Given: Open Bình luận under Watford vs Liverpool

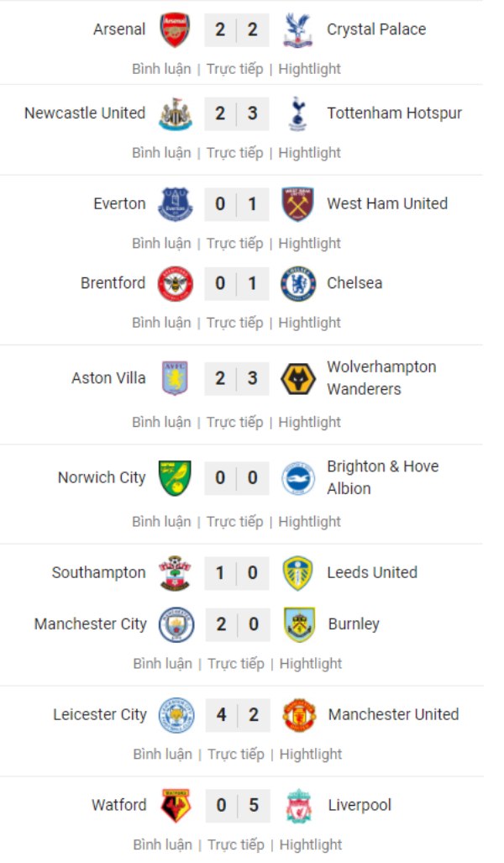Looking at the screenshot, I should (x=162, y=845).
